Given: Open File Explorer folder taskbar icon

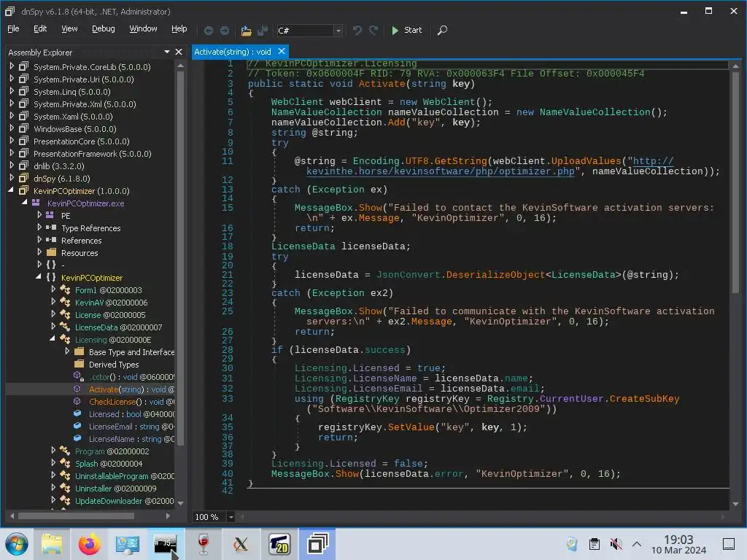Looking at the screenshot, I should [52, 544].
